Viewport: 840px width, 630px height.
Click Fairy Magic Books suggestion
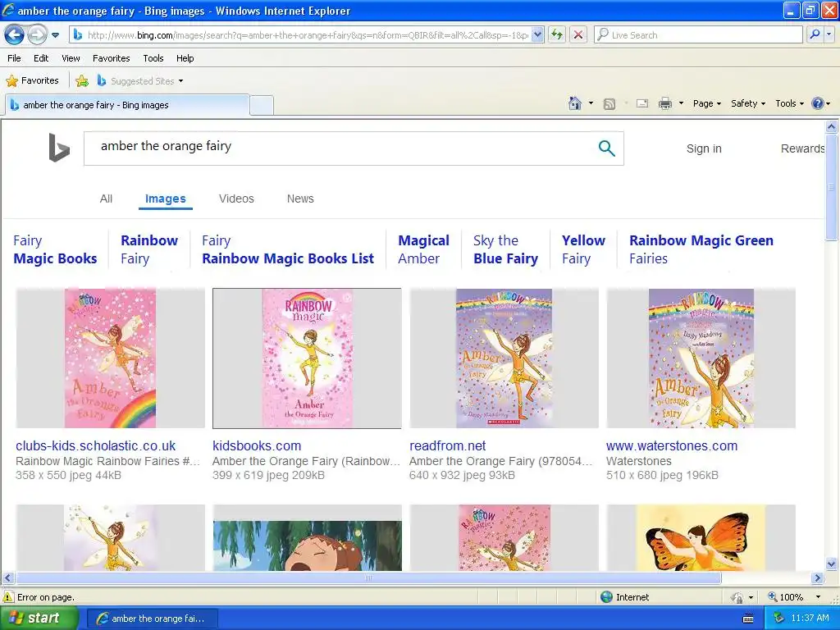coord(55,249)
